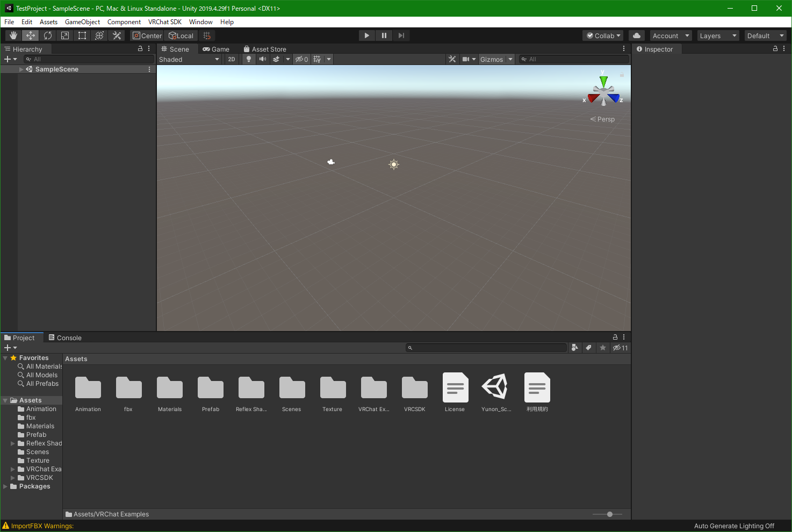Click the Center pivot button
This screenshot has height=532, width=792.
pyautogui.click(x=147, y=35)
